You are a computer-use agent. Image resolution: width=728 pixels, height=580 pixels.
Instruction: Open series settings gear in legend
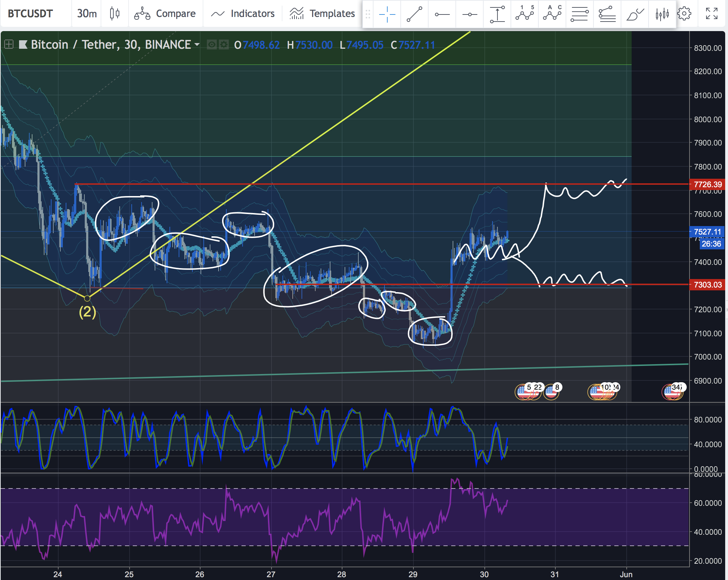click(x=224, y=45)
